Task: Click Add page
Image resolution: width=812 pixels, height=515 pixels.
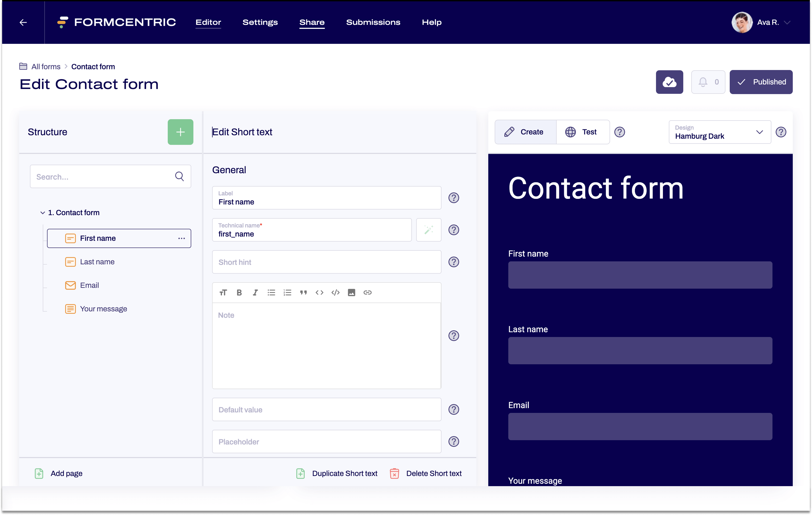Action: click(x=58, y=473)
